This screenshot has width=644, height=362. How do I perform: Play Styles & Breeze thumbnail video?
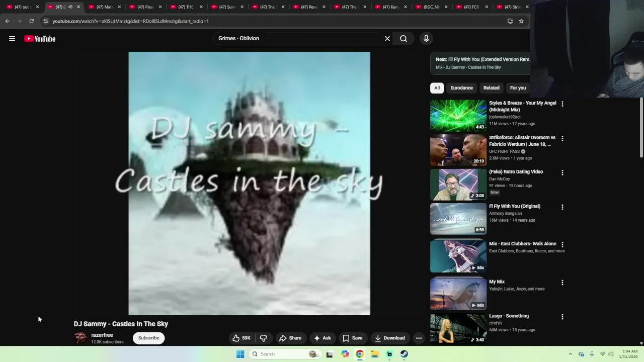coord(458,115)
